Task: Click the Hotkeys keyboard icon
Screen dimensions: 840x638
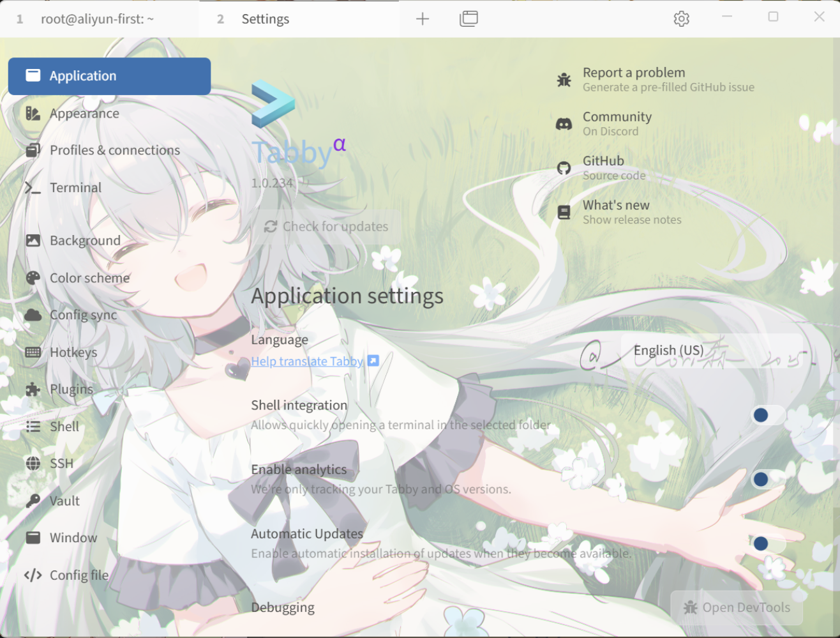Action: (33, 353)
